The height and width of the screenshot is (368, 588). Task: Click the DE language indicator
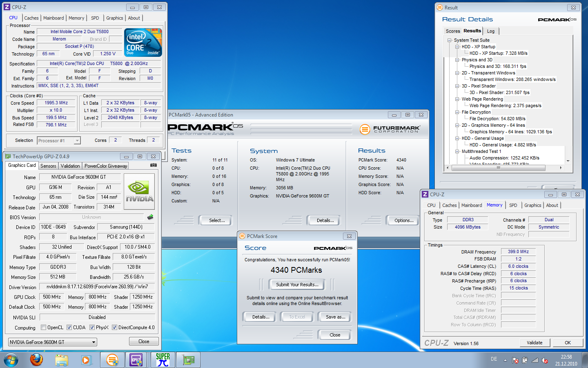494,359
